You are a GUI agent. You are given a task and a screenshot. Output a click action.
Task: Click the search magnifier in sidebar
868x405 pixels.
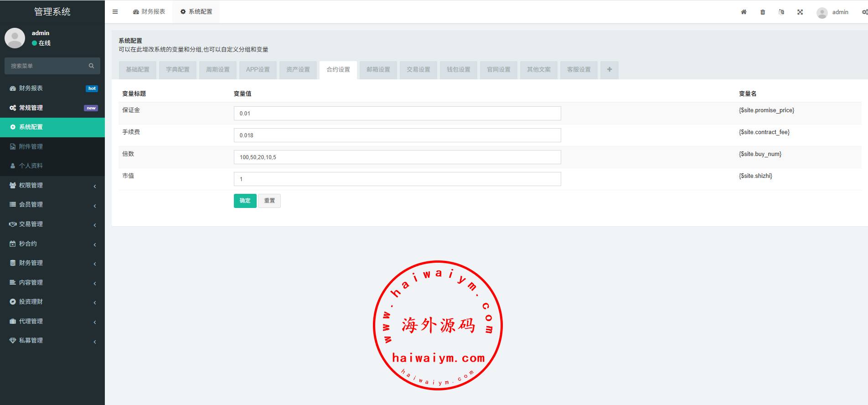point(91,66)
